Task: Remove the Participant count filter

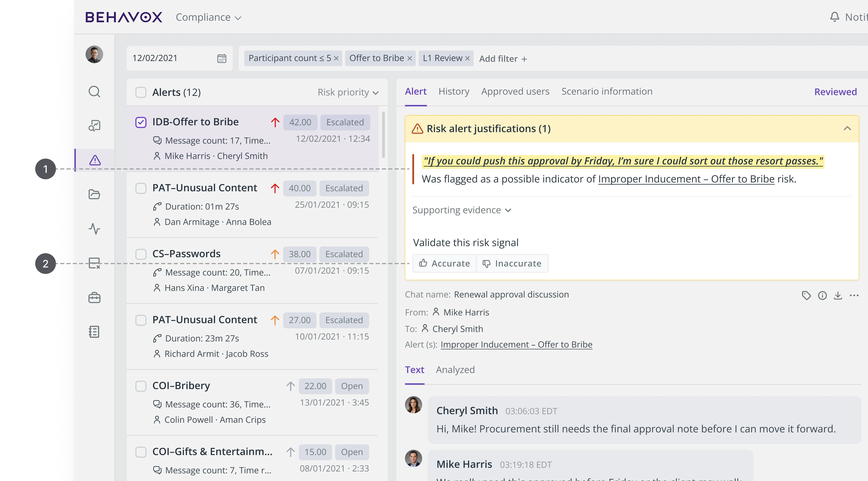Action: point(336,58)
